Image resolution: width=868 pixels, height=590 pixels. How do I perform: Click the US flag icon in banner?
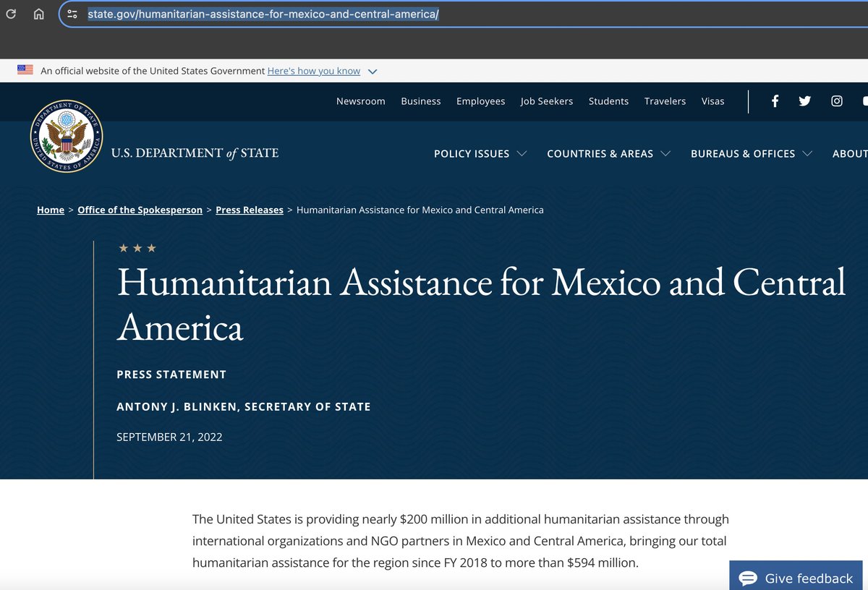(x=25, y=70)
